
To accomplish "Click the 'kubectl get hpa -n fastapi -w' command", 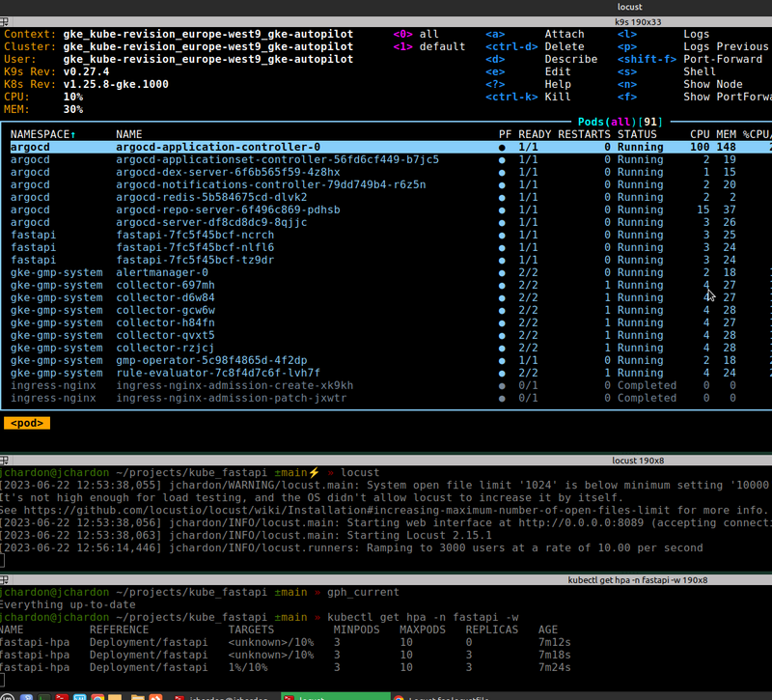I will point(423,617).
